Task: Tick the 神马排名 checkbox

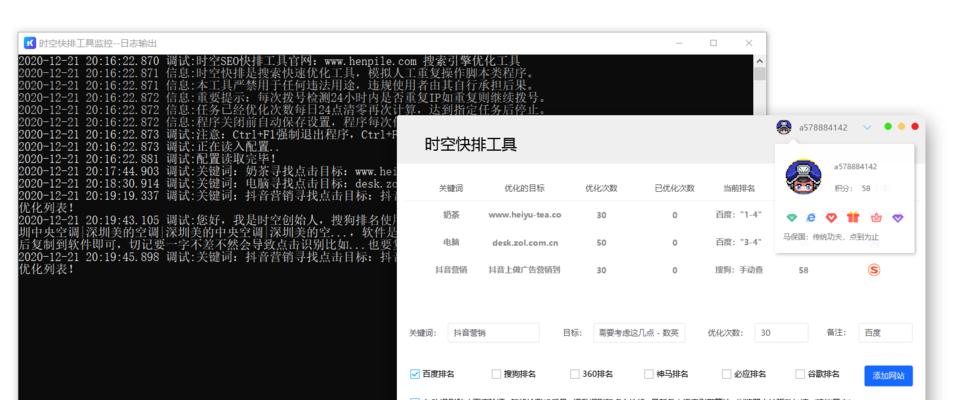Action: [x=649, y=374]
